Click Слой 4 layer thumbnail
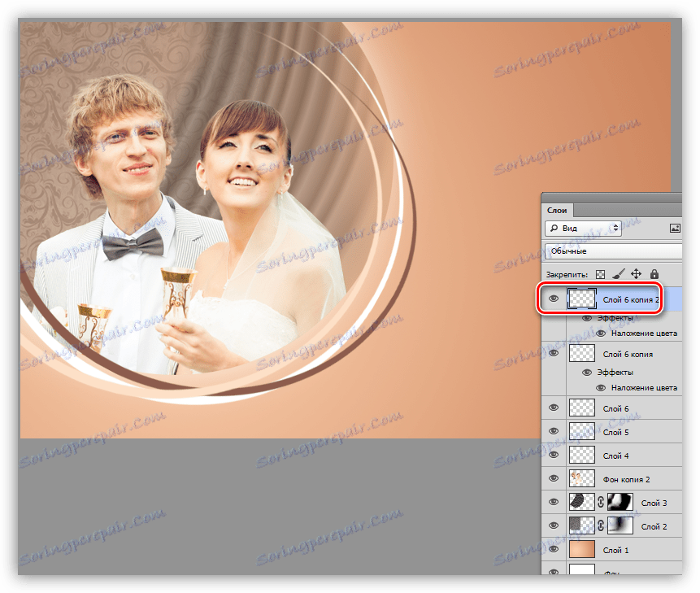The width and height of the screenshot is (700, 593). tap(582, 455)
